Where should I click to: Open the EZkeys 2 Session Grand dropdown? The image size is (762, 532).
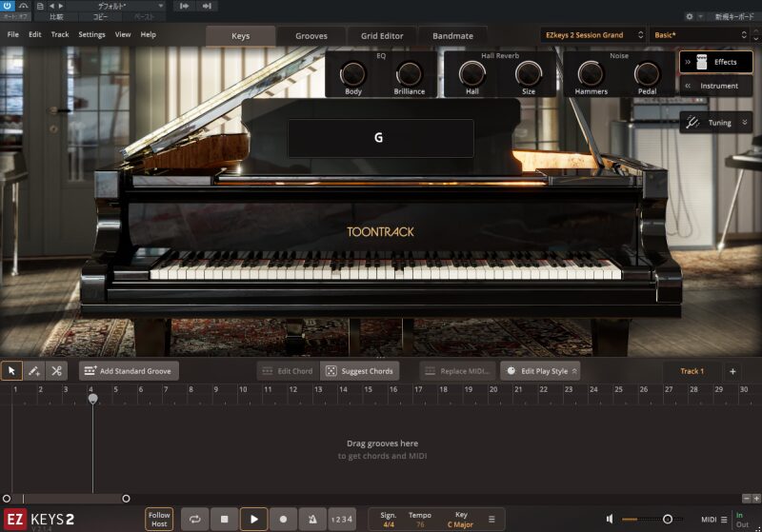pyautogui.click(x=592, y=35)
